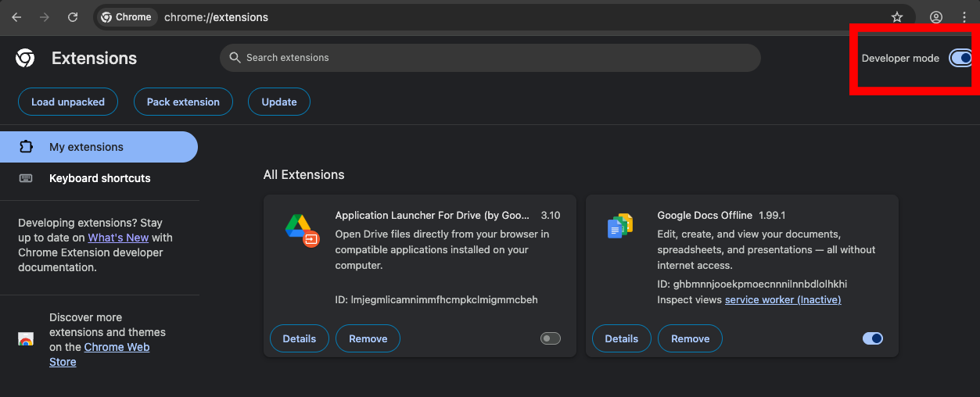Click the Google Docs Offline icon
Screen dimensions: 980x397
click(620, 226)
